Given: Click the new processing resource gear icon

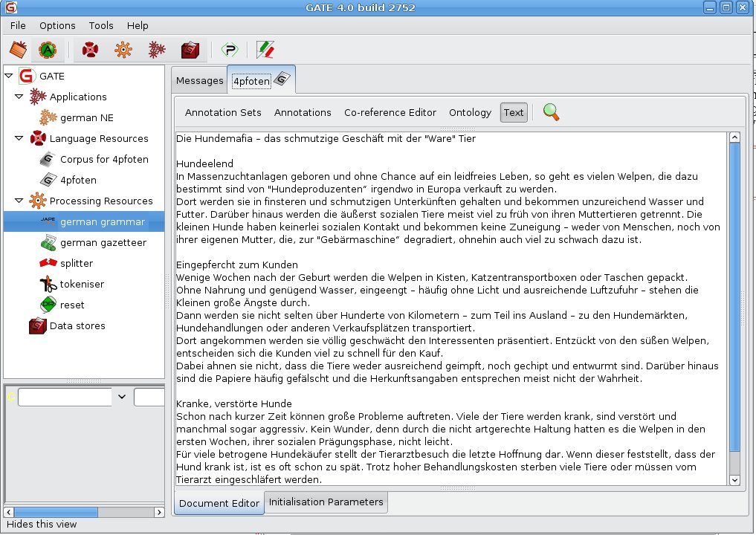Looking at the screenshot, I should [123, 50].
